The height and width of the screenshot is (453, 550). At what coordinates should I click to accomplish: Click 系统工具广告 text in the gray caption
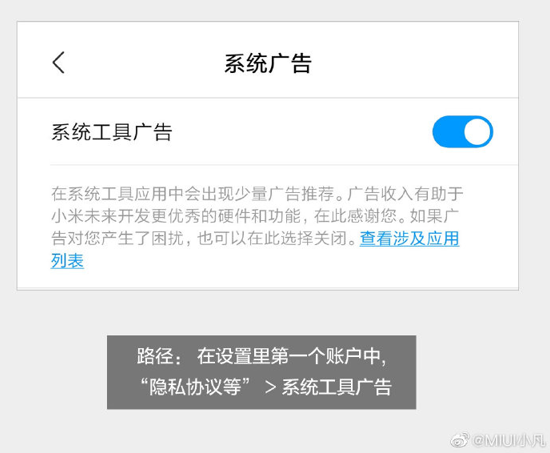point(337,387)
